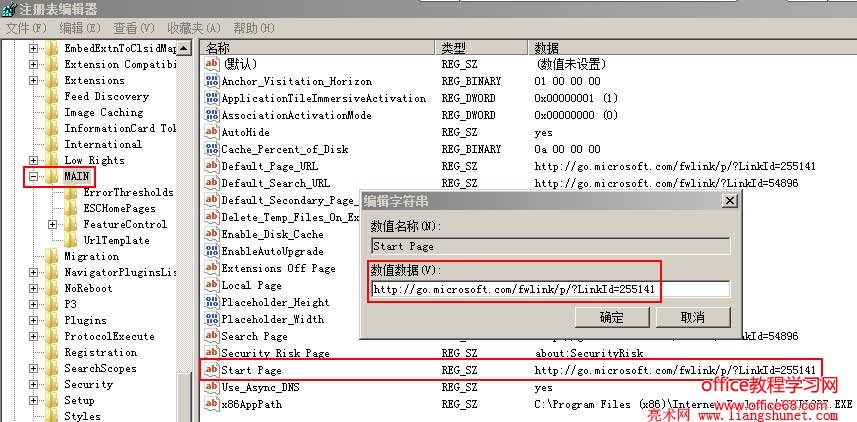Select the International folder icon
This screenshot has width=857, height=422.
click(51, 144)
